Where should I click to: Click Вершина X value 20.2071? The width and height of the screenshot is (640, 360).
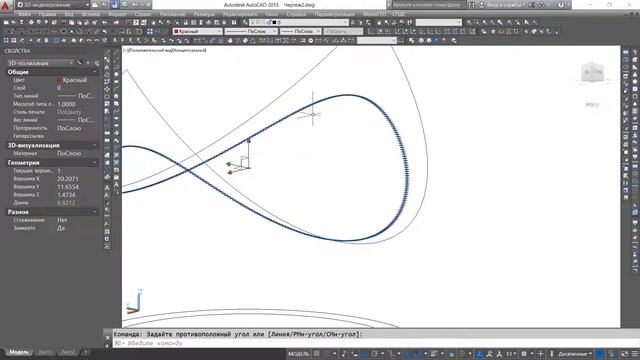68,179
